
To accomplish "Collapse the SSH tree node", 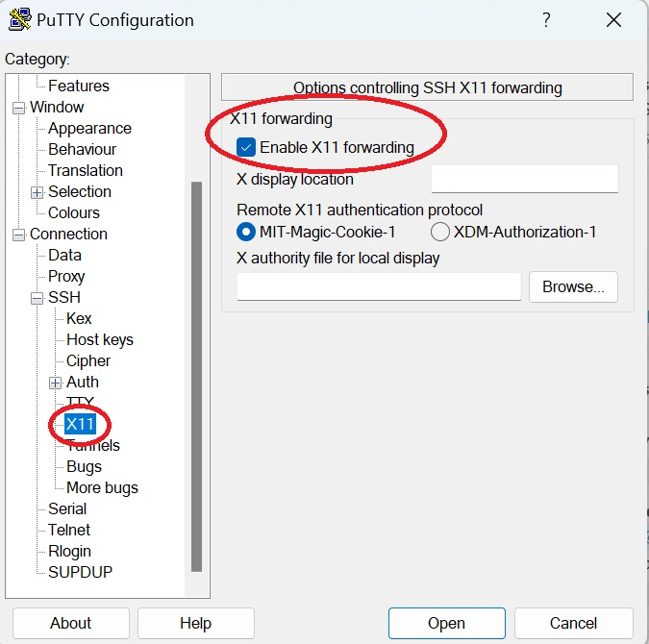I will (37, 298).
